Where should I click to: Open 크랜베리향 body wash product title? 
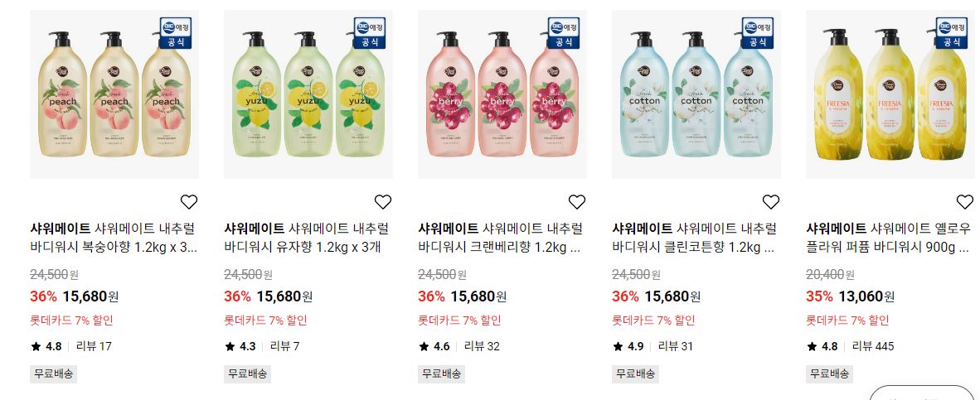pos(501,237)
